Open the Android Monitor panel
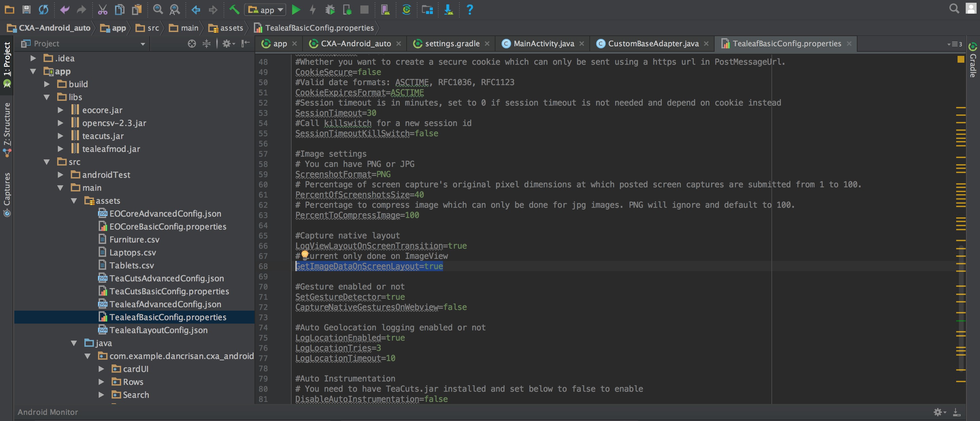This screenshot has height=421, width=980. tap(48, 412)
